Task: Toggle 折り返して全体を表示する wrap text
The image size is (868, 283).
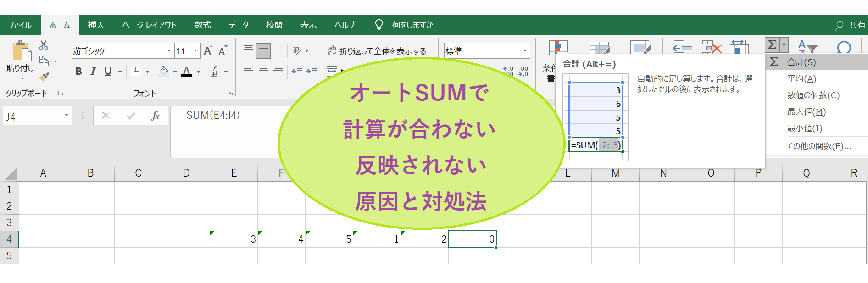Action: tap(377, 51)
